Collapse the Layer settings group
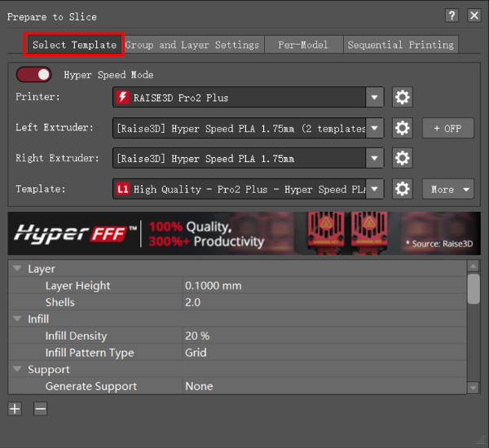The width and height of the screenshot is (489, 448). [17, 269]
